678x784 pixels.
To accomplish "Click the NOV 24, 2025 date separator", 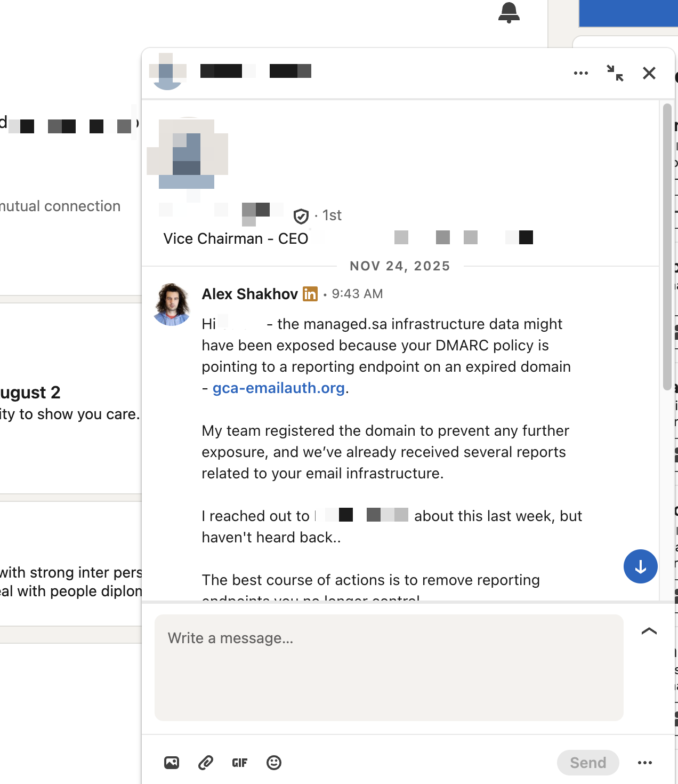I will click(400, 266).
